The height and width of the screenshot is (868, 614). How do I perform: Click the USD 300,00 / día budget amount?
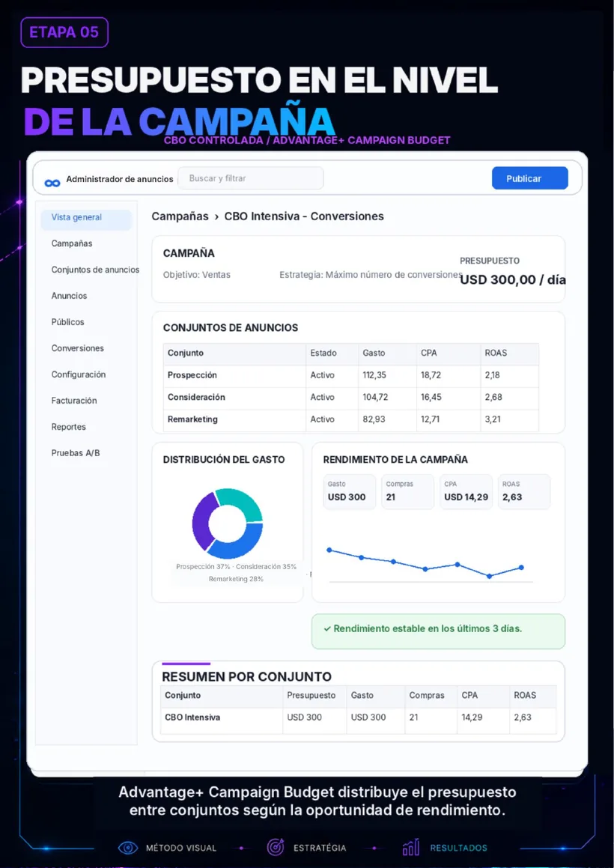tap(513, 280)
